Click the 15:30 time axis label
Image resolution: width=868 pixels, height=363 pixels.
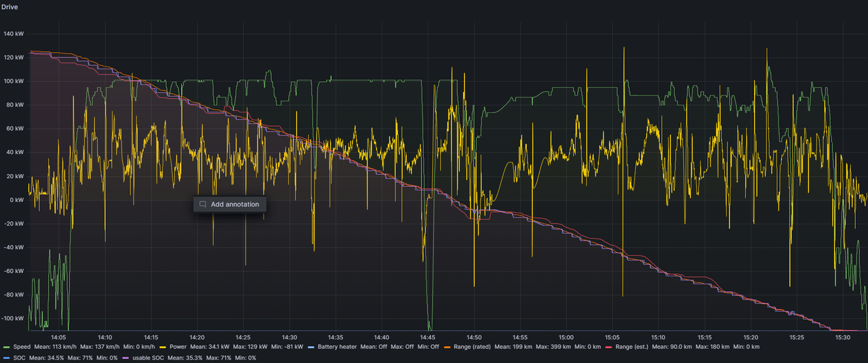[843, 337]
